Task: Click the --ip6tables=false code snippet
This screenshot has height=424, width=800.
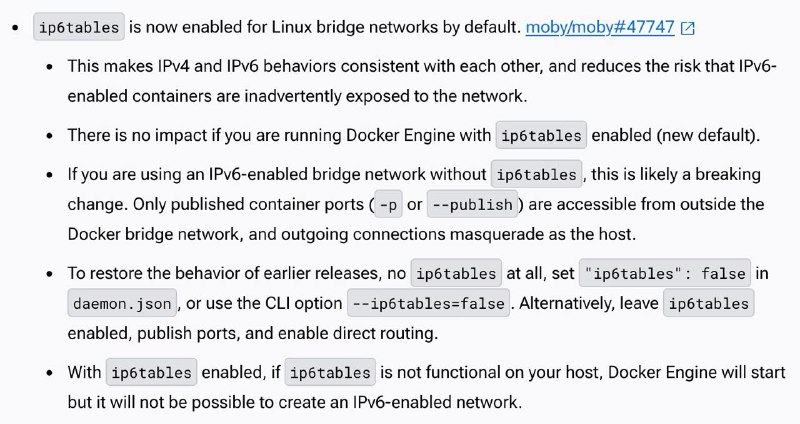Action: pos(429,304)
